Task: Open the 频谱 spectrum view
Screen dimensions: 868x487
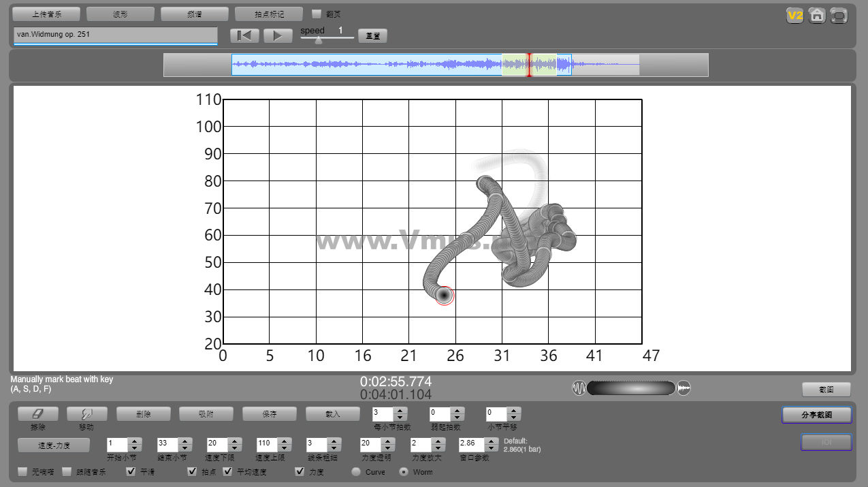Action: click(x=195, y=14)
